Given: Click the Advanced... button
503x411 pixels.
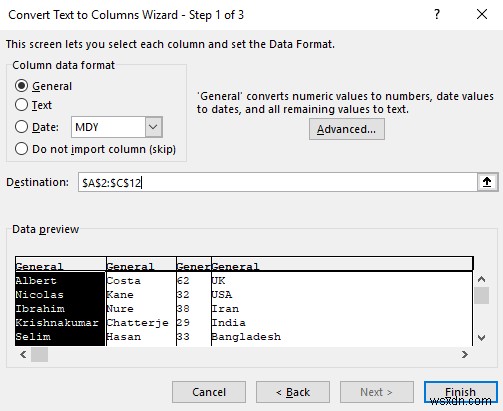Looking at the screenshot, I should point(347,129).
